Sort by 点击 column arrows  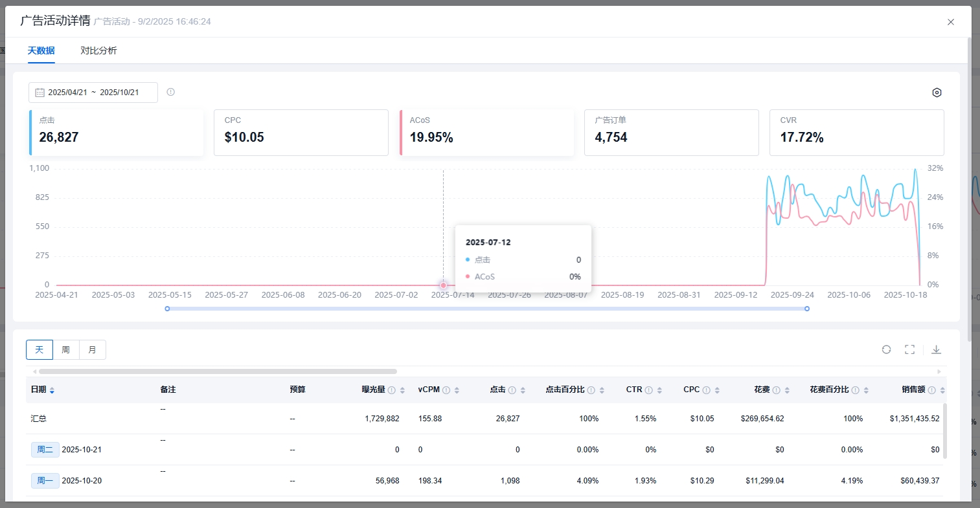(x=523, y=390)
